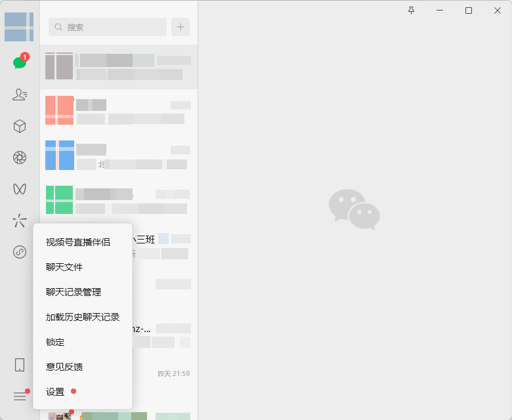Pin the window on top

coord(412,10)
